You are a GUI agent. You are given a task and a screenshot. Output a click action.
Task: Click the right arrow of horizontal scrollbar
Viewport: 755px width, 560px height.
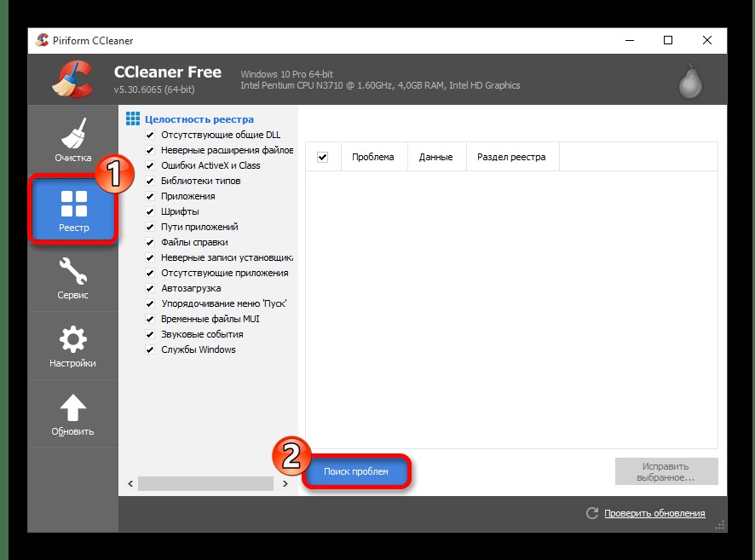pyautogui.click(x=285, y=483)
